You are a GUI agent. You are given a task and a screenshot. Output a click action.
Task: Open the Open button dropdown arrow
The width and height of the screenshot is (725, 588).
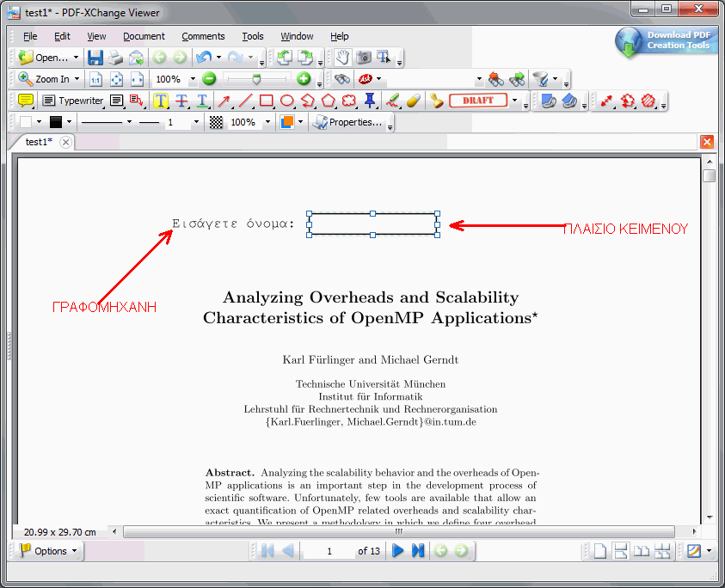(76, 58)
